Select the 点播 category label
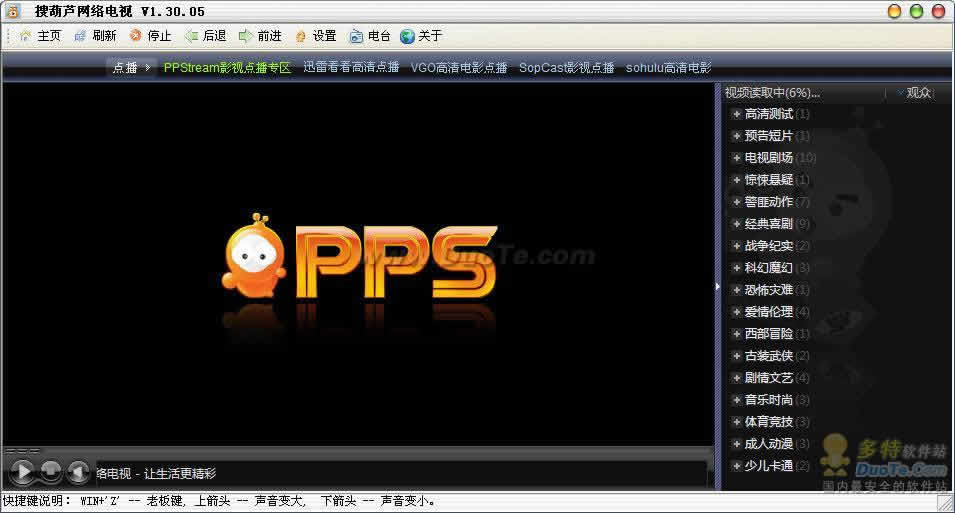 (125, 68)
